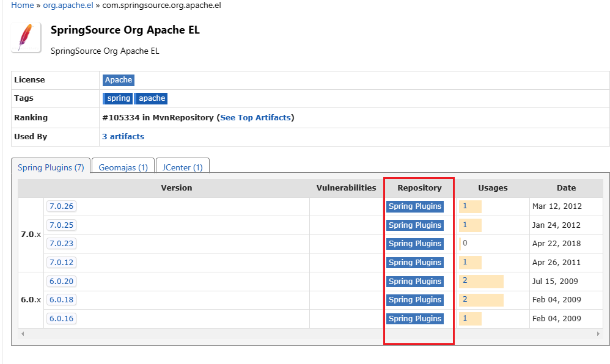Click the Apache feather artifact logo
Viewport: 610px width, 364px height.
[26, 37]
